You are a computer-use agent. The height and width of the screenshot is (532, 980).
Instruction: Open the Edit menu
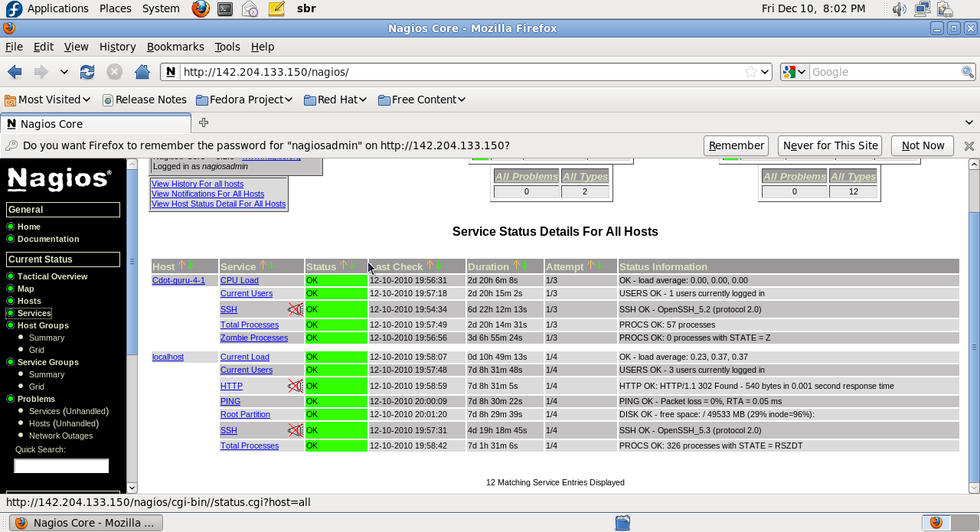(44, 47)
